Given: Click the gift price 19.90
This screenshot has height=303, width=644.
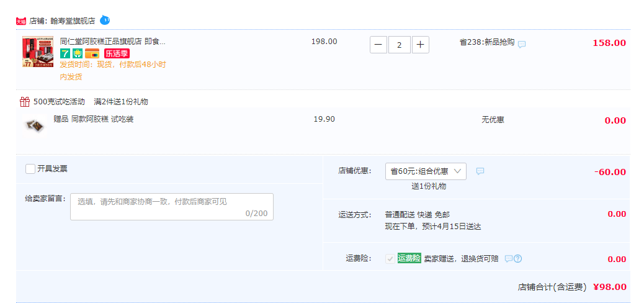Looking at the screenshot, I should coord(324,119).
